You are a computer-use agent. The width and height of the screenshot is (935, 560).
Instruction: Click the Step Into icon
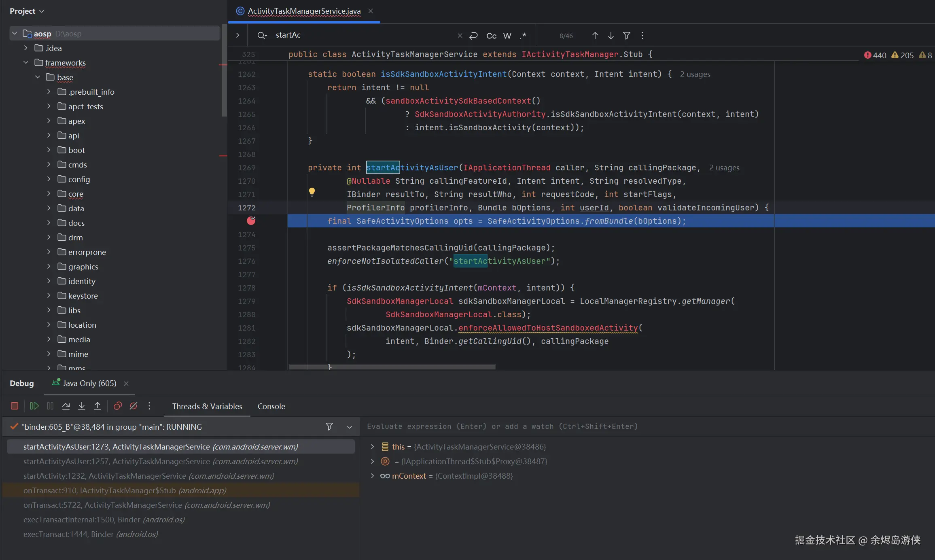tap(82, 406)
